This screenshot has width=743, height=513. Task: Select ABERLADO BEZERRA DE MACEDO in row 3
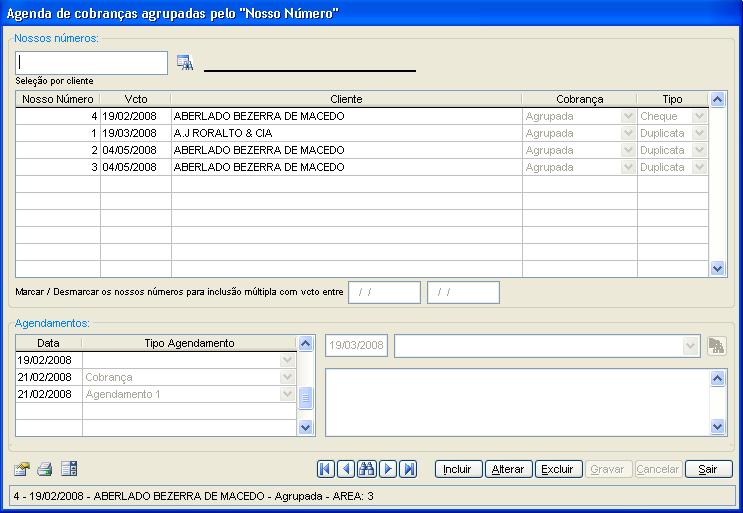click(x=259, y=167)
